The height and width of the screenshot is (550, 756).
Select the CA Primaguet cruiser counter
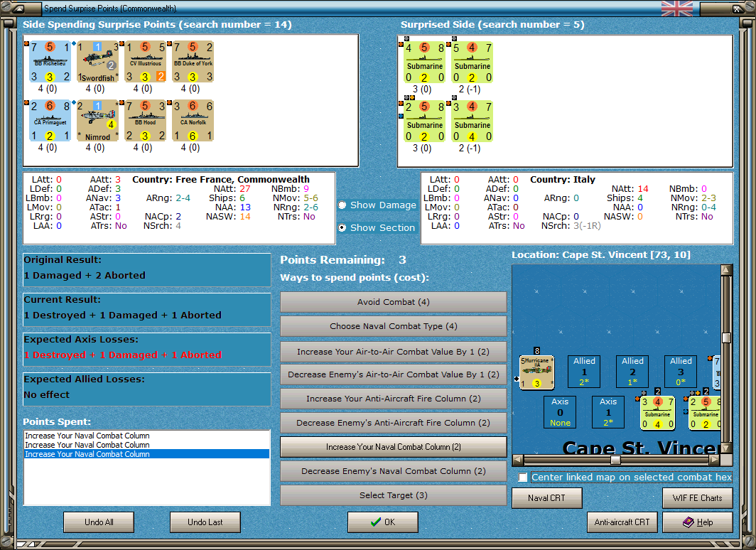click(50, 121)
